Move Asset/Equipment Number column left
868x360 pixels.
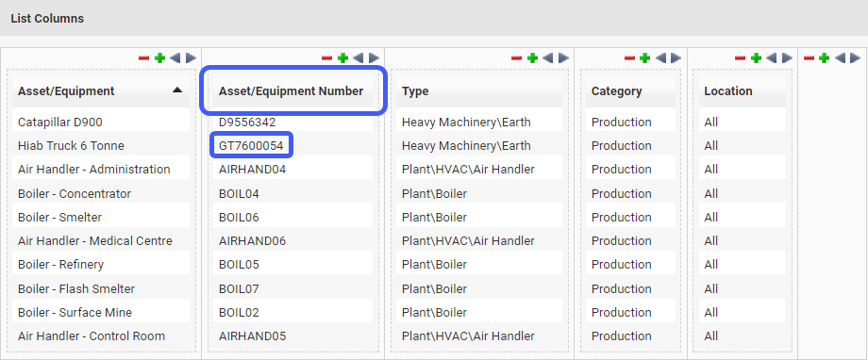tap(359, 58)
